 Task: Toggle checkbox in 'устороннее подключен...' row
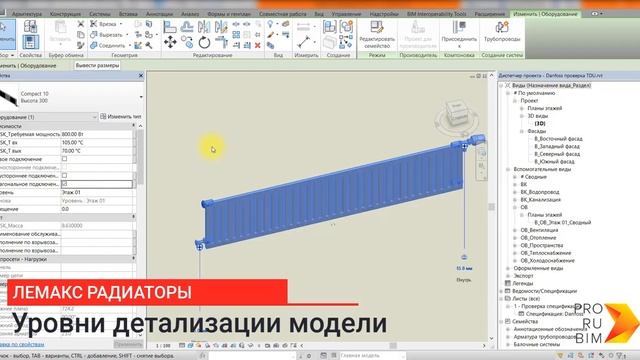coord(64,176)
